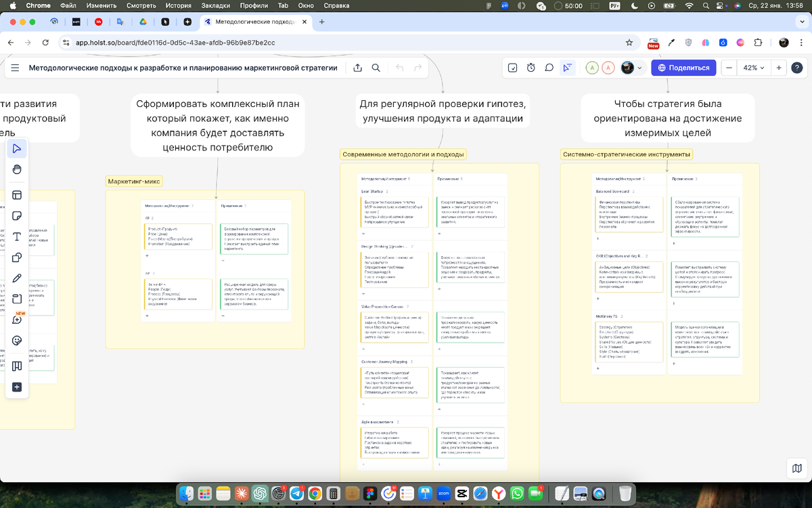Open the Справка menu

[337, 5]
